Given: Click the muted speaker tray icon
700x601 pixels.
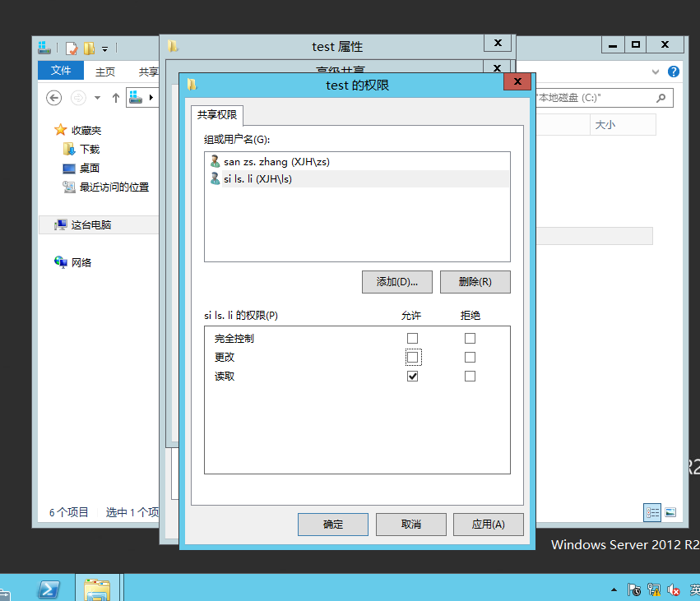Looking at the screenshot, I should (x=674, y=589).
